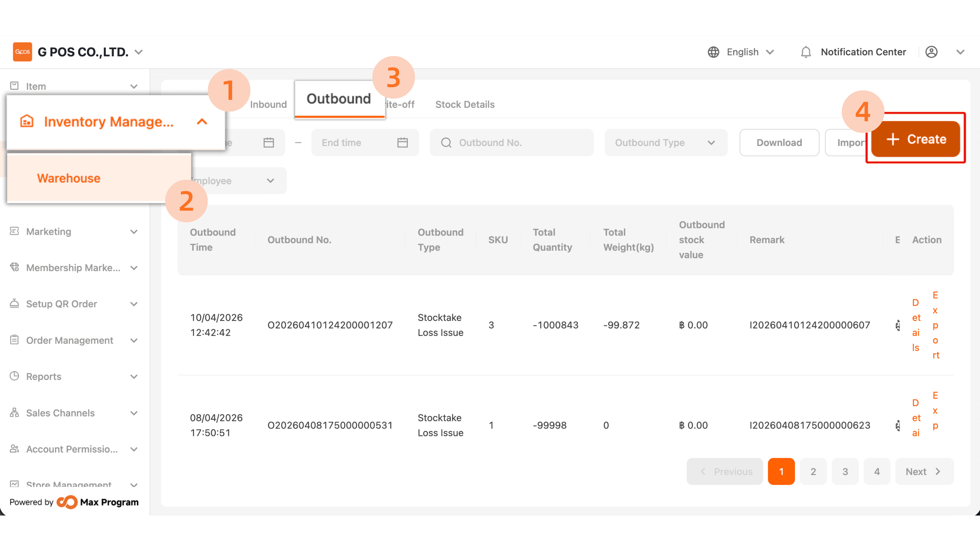The height and width of the screenshot is (551, 980).
Task: Click remark I20260410124200000607
Action: coord(810,325)
